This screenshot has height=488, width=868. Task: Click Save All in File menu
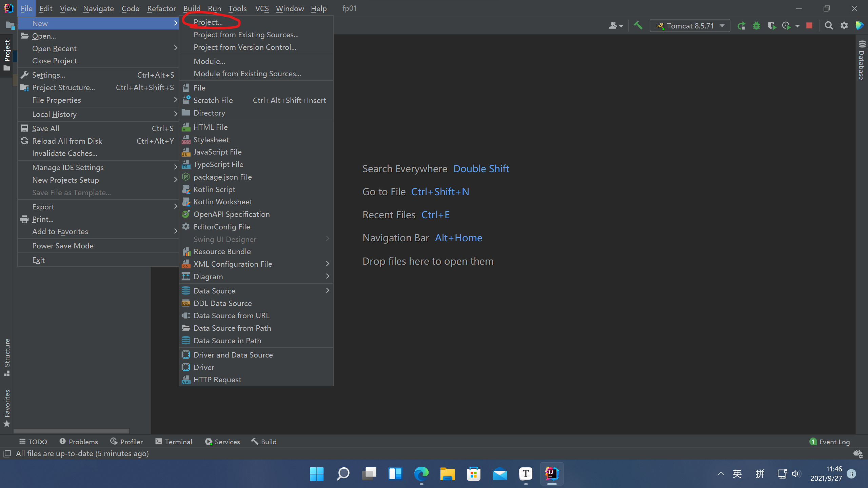pos(98,128)
